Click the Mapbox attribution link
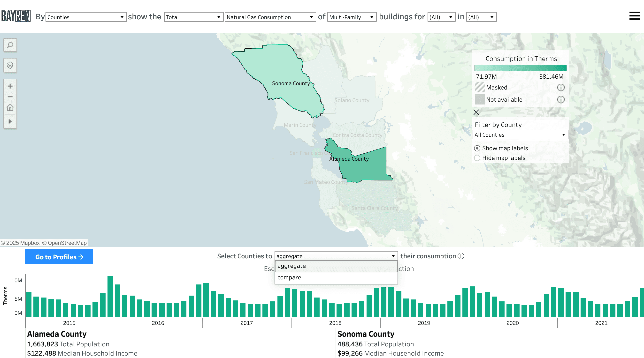The image size is (644, 358). coord(20,243)
